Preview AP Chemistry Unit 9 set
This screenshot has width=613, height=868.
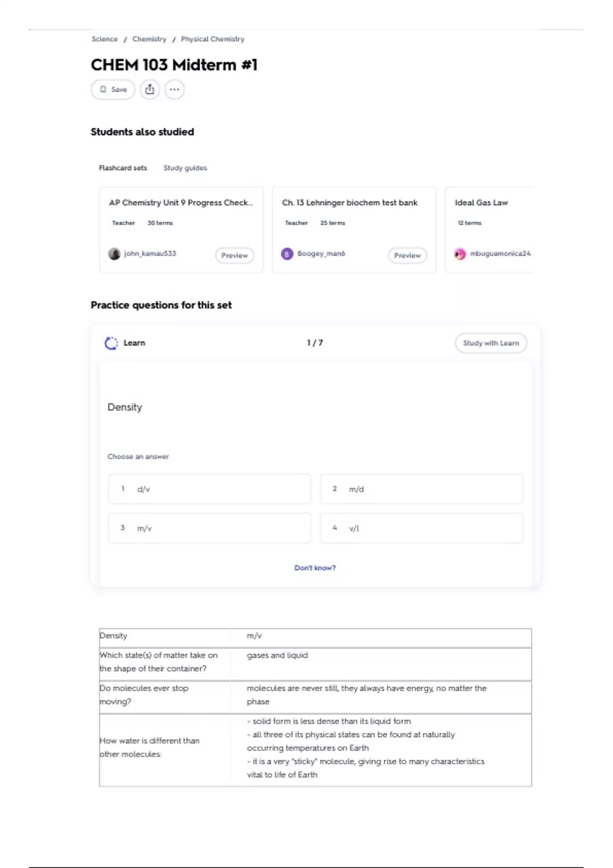tap(234, 255)
